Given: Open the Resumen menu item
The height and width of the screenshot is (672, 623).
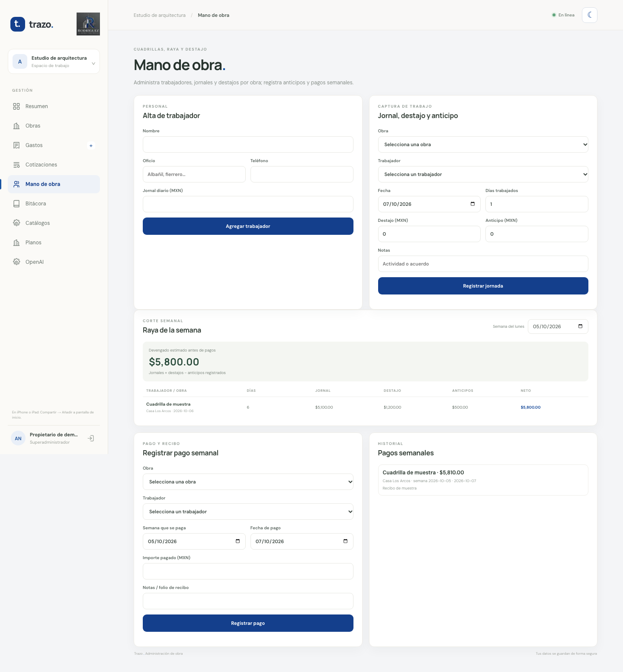Looking at the screenshot, I should pos(54,106).
